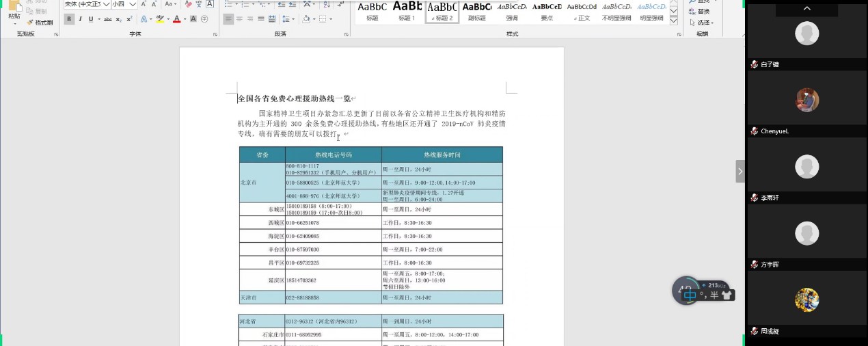This screenshot has height=346, width=868.
Task: Toggle Italic formatting
Action: click(80, 19)
